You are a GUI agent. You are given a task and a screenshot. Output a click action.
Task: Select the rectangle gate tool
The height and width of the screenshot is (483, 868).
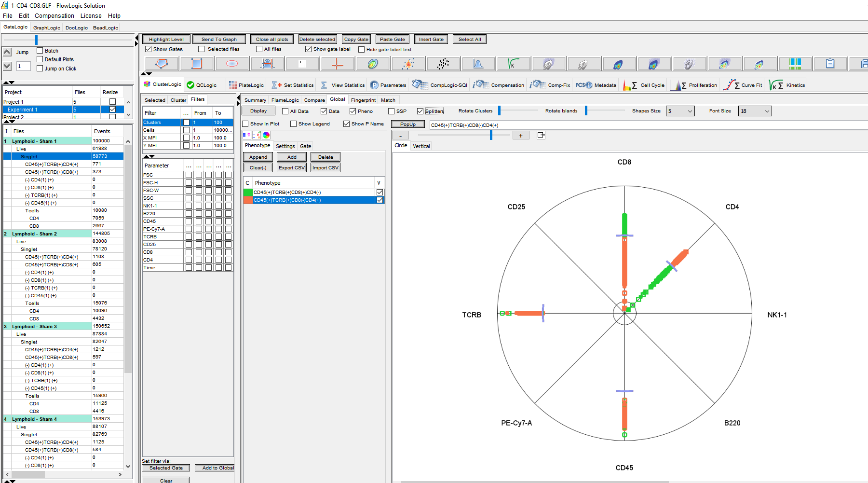pyautogui.click(x=197, y=64)
